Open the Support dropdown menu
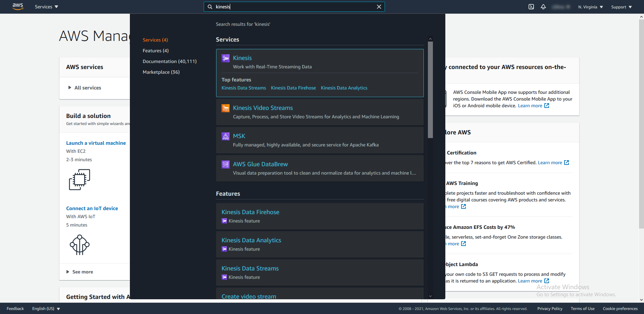 click(x=622, y=7)
